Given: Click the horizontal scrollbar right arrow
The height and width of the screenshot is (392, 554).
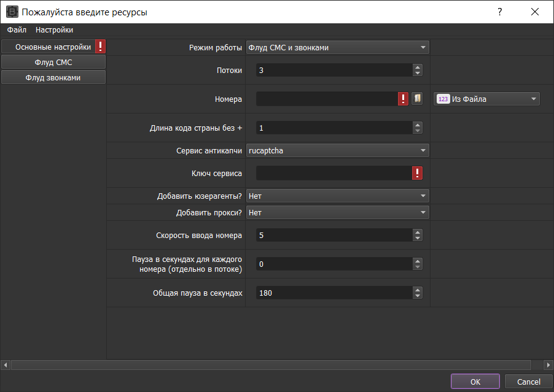Looking at the screenshot, I should coord(548,365).
